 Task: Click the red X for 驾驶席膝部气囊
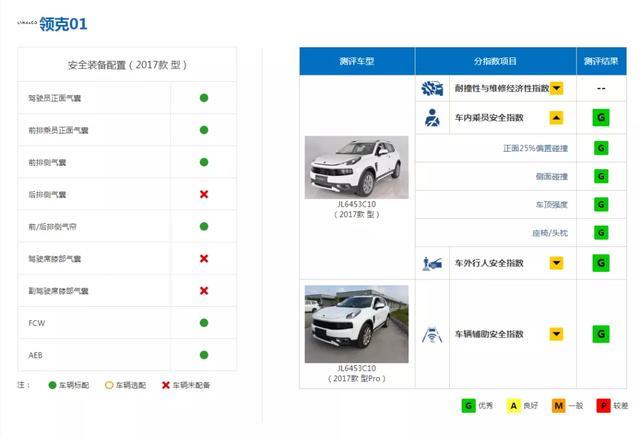204,258
